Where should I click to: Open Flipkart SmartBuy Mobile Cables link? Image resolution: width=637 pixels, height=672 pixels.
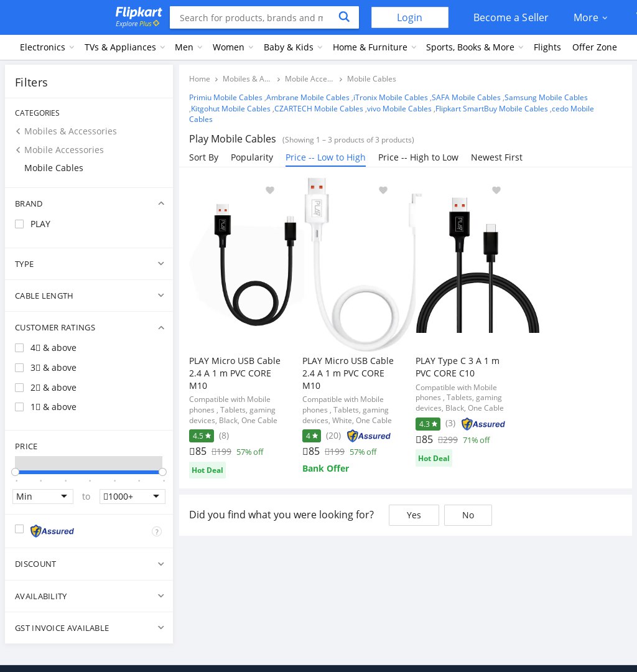coord(491,108)
